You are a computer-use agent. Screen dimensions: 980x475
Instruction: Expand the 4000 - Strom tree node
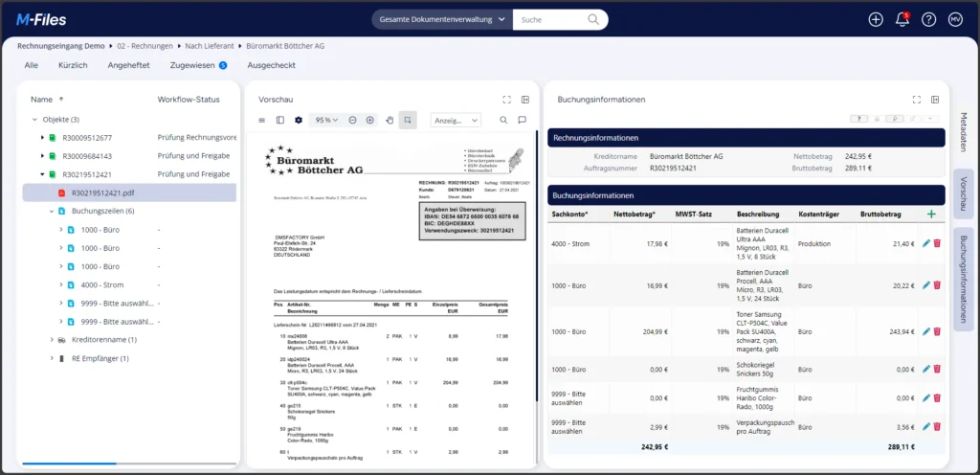click(x=60, y=285)
